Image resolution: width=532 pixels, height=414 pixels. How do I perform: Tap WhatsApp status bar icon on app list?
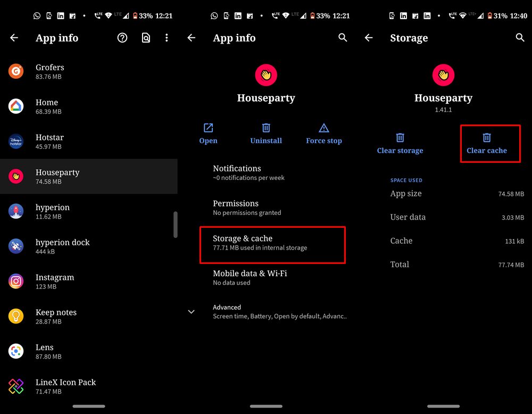tap(37, 15)
